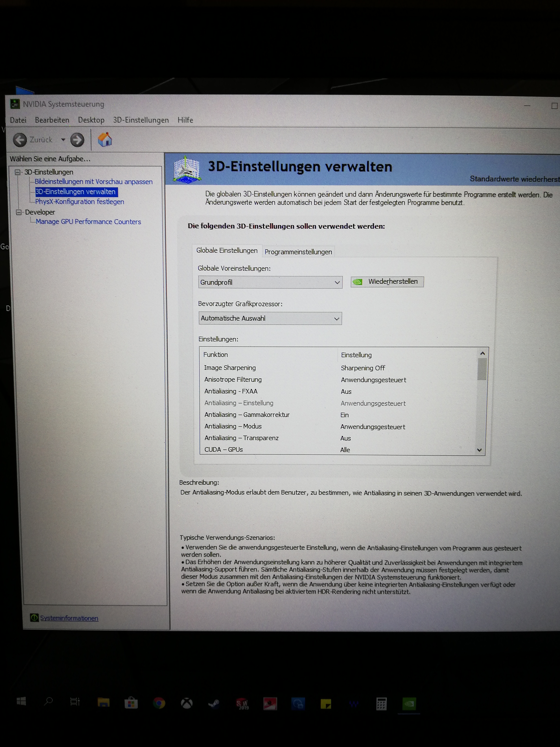This screenshot has height=747, width=560.
Task: Click the NVIDIA logo in title bar
Action: click(15, 104)
